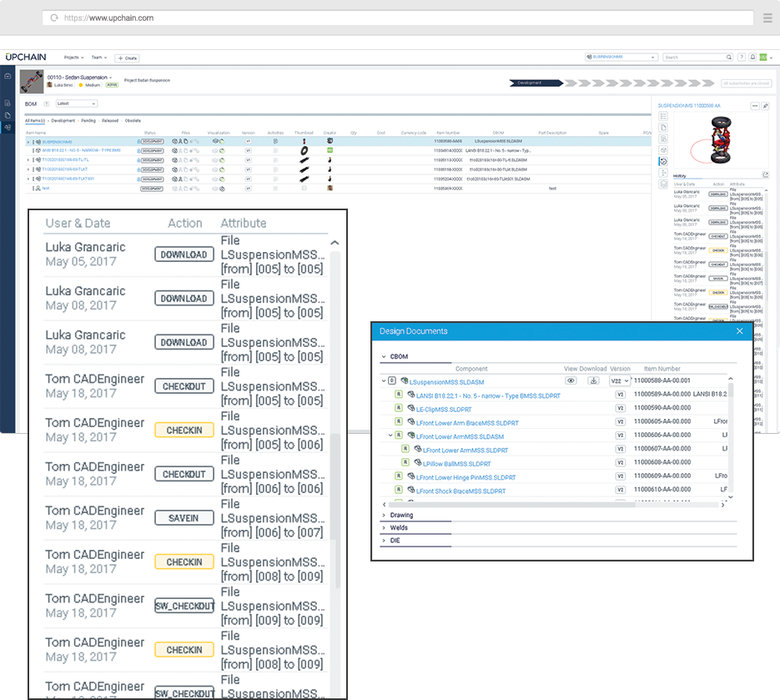
Task: Toggle visibility of LSuspensionMSS.SLDASM with the eye icon
Action: [x=571, y=381]
